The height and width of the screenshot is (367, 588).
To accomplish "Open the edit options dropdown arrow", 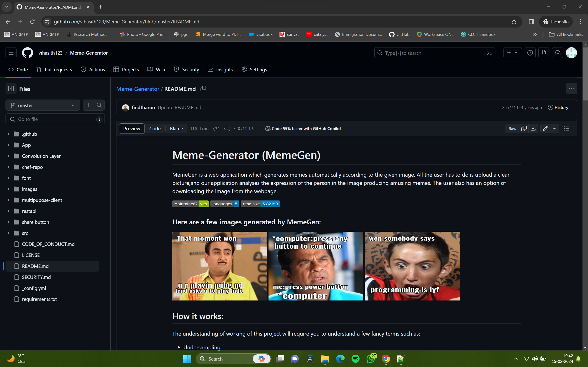I will [554, 128].
